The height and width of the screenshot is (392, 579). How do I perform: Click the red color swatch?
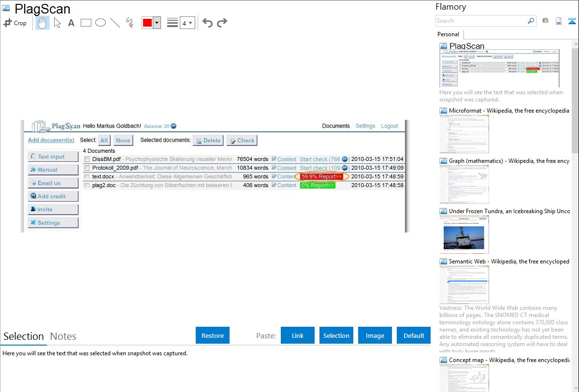147,23
